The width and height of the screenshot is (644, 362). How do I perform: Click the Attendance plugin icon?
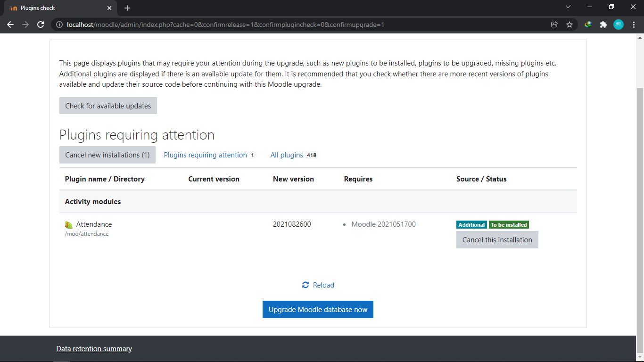(69, 225)
